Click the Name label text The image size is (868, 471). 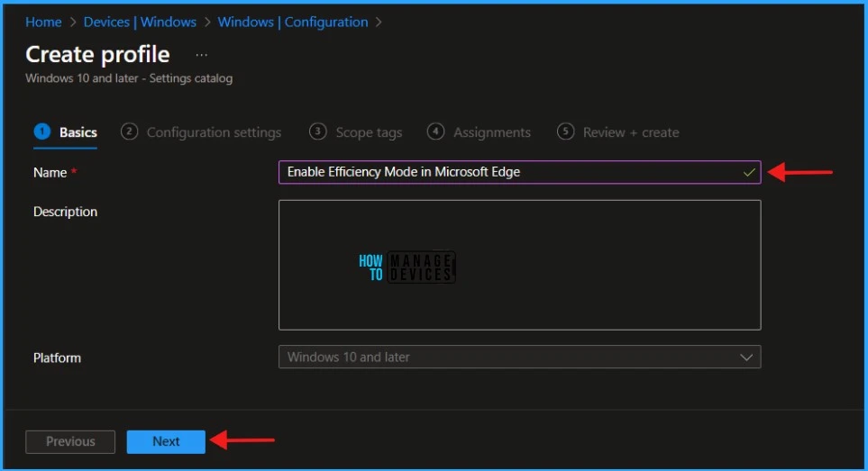[x=50, y=173]
